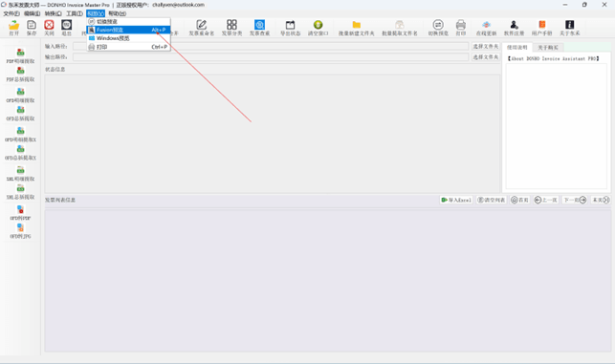Choose Fusion preview (Fusion预览) menu entry
This screenshot has width=615, height=364.
(128, 30)
